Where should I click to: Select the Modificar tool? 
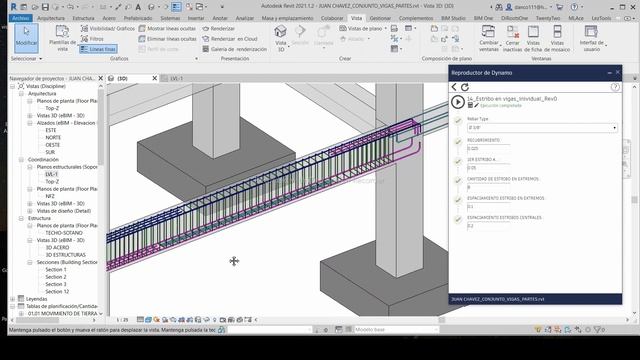27,38
